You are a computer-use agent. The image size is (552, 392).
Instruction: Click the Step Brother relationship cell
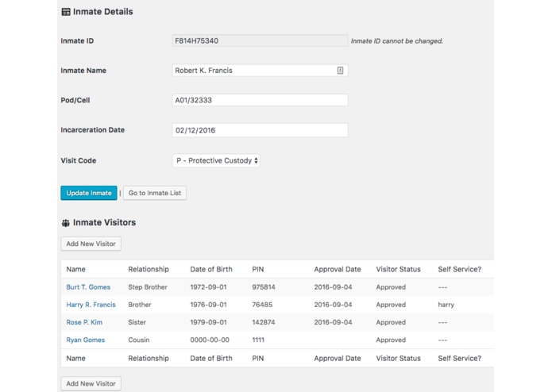pyautogui.click(x=148, y=287)
